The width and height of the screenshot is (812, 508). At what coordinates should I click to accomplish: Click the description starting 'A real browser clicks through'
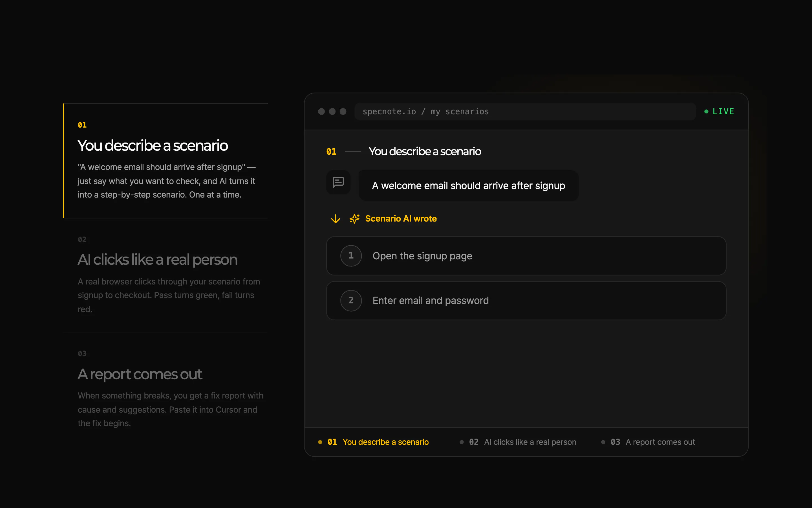tap(169, 295)
